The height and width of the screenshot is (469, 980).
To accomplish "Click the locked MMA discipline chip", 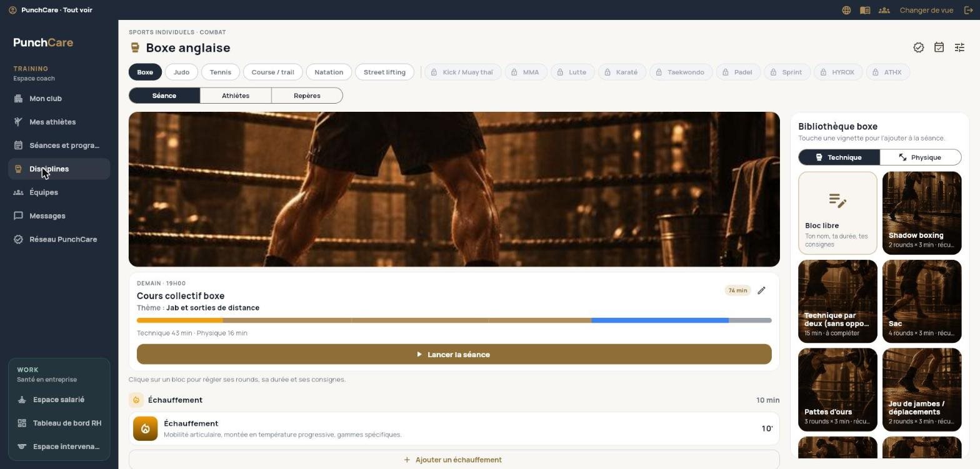I will point(526,72).
